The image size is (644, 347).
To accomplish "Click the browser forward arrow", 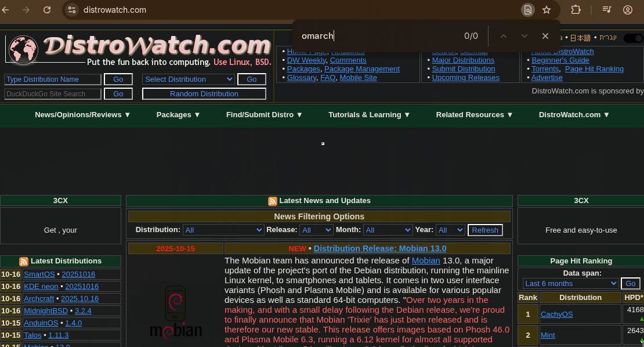I will pyautogui.click(x=26, y=10).
